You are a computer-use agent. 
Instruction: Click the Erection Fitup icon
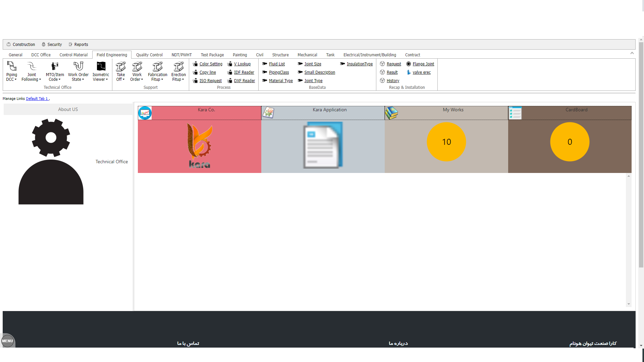(178, 66)
